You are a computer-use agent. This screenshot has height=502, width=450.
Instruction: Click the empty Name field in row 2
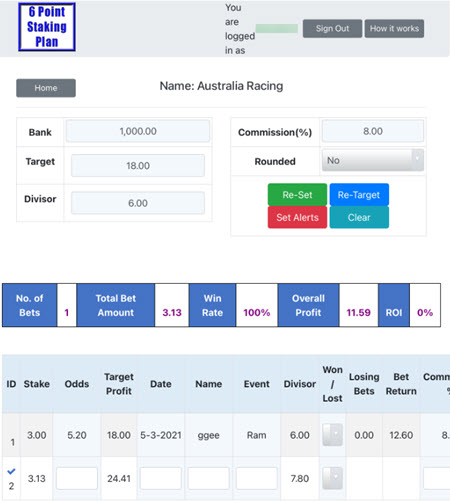tap(209, 478)
